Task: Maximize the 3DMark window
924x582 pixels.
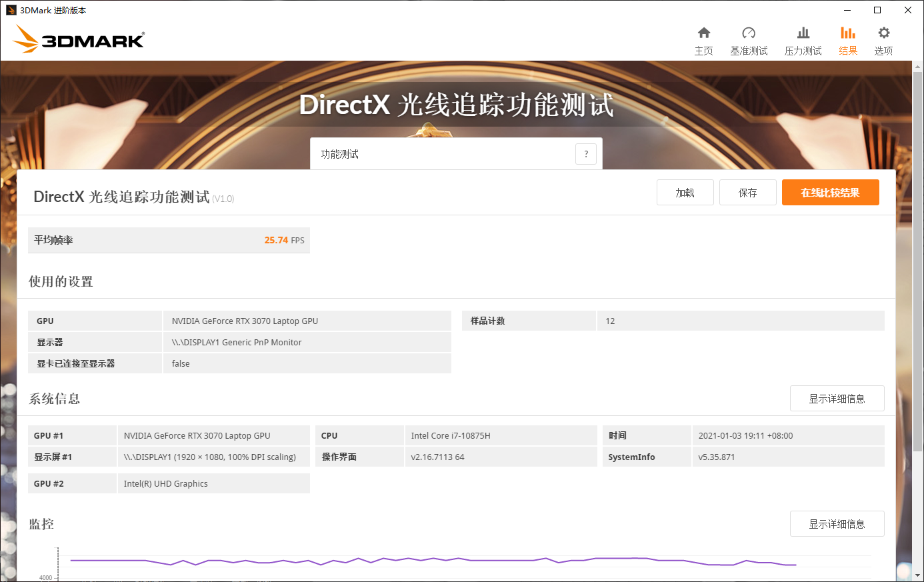Action: (x=877, y=10)
